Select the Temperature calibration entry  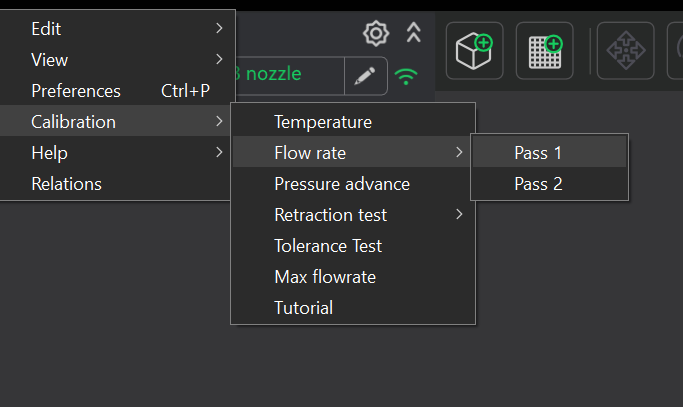coord(323,122)
